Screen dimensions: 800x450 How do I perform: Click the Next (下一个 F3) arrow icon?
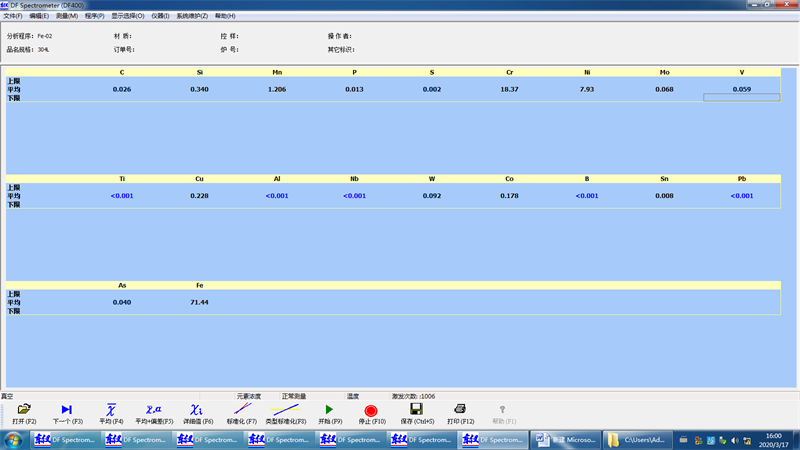pyautogui.click(x=67, y=410)
